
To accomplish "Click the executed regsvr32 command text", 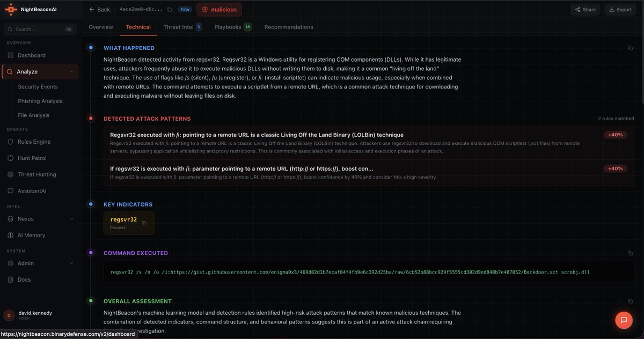I will click(350, 272).
